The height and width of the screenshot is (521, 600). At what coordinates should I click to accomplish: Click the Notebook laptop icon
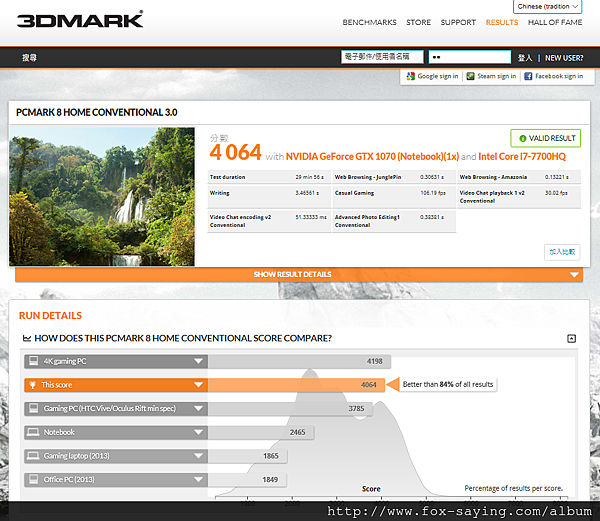pyautogui.click(x=33, y=432)
